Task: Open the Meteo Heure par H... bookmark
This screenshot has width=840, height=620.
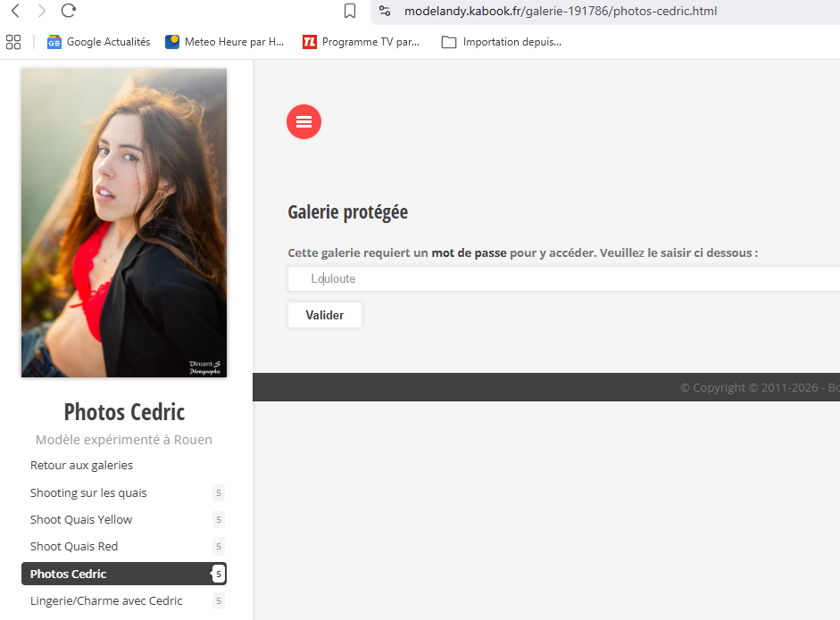Action: (x=224, y=42)
